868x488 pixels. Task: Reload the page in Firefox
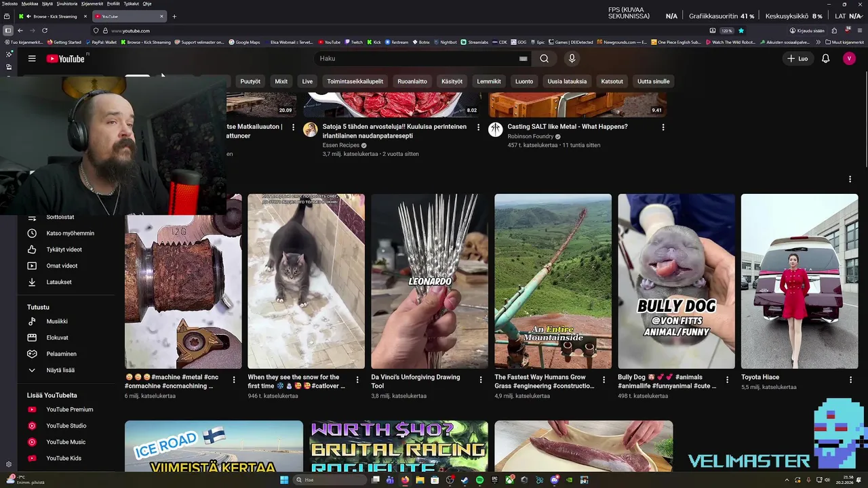click(x=45, y=30)
